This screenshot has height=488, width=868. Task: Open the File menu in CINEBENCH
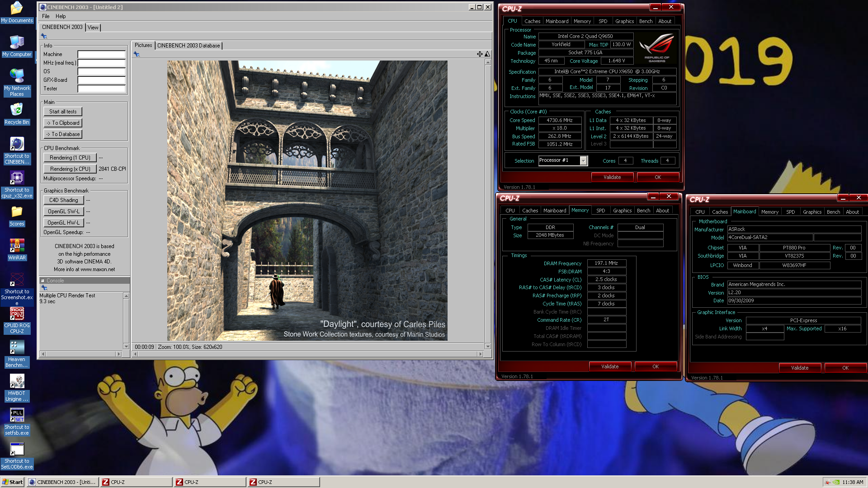[46, 16]
